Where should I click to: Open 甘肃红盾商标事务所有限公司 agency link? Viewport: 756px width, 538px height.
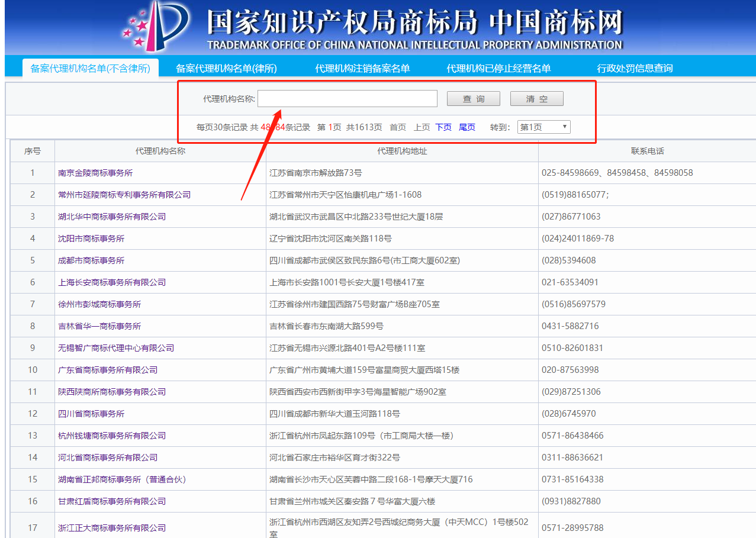[x=110, y=501]
